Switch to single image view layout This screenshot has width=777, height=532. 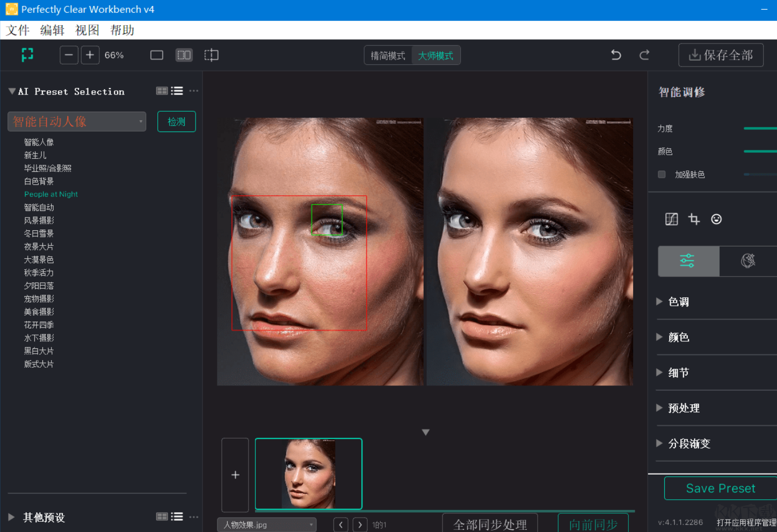tap(157, 55)
